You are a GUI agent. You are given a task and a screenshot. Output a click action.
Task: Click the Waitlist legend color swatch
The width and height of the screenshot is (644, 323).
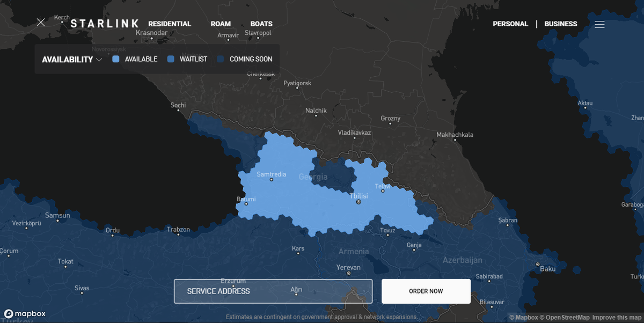coord(171,59)
